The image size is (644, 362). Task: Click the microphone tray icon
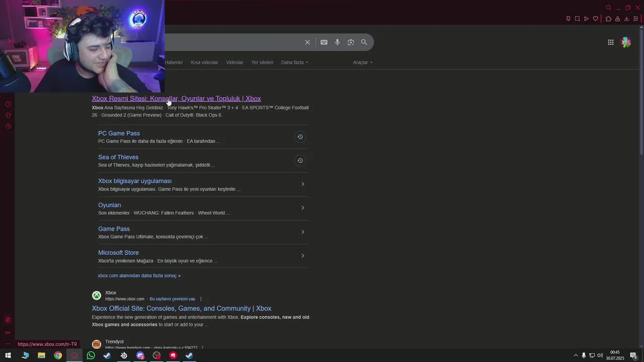pyautogui.click(x=584, y=355)
